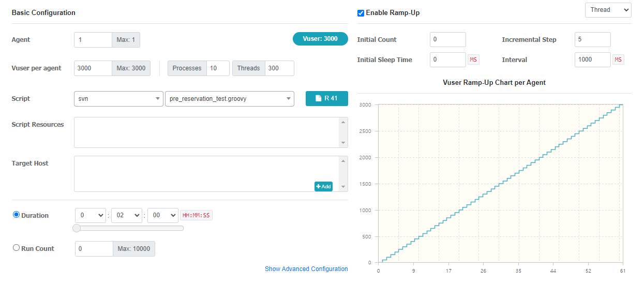
Task: Click the Vuser Ramp-Up Chart per Agent title
Action: (x=494, y=82)
